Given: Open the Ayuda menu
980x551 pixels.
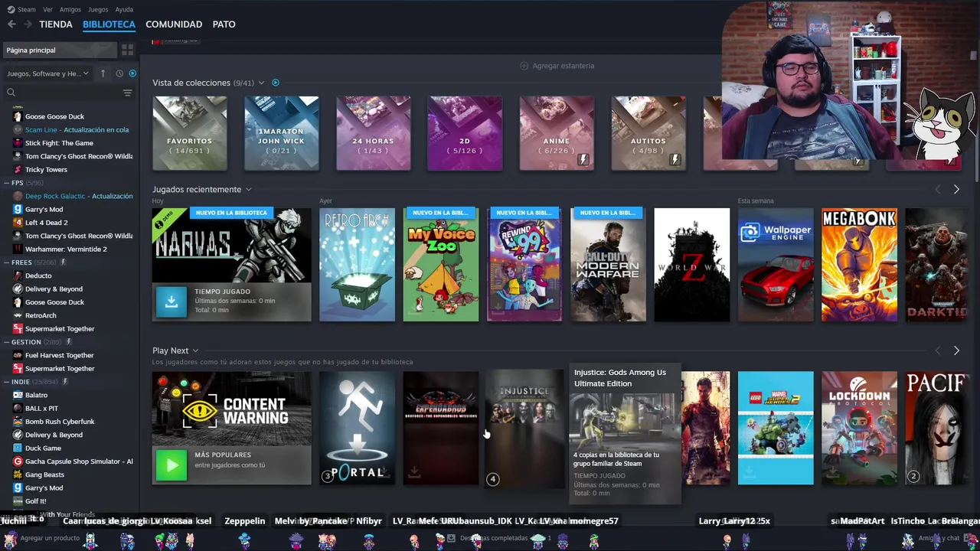Looking at the screenshot, I should (x=124, y=9).
